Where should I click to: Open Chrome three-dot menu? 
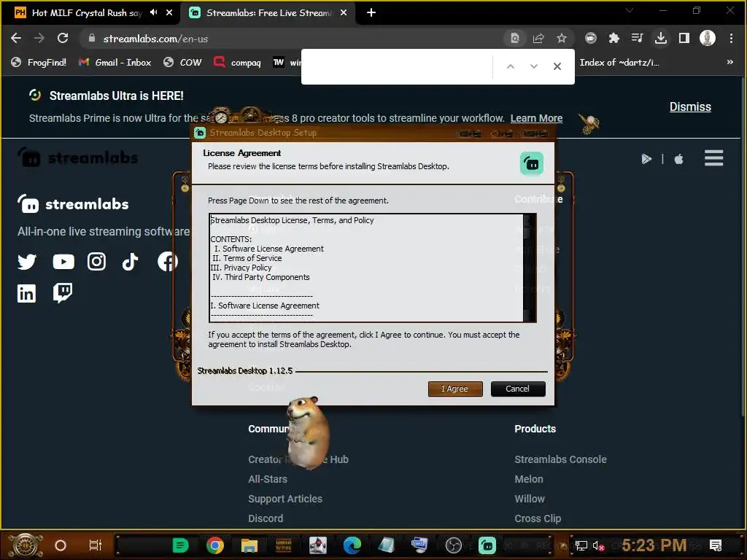[x=731, y=38]
